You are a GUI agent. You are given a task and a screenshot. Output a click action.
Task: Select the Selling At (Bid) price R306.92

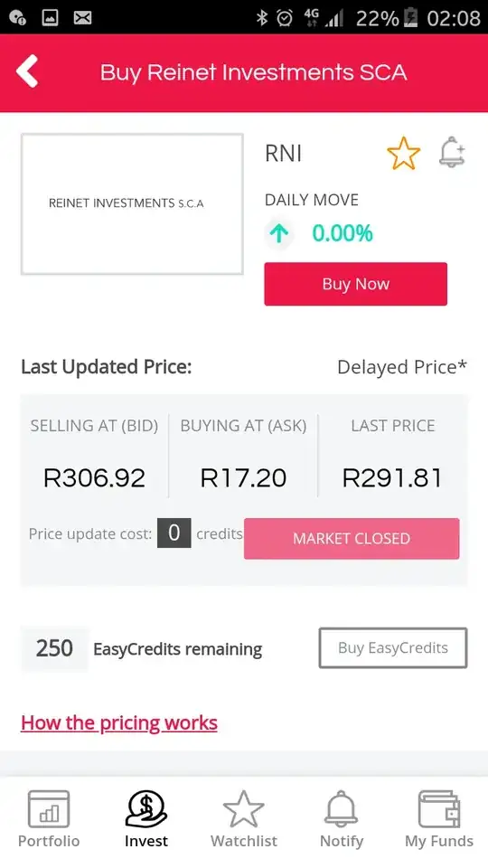tap(94, 478)
